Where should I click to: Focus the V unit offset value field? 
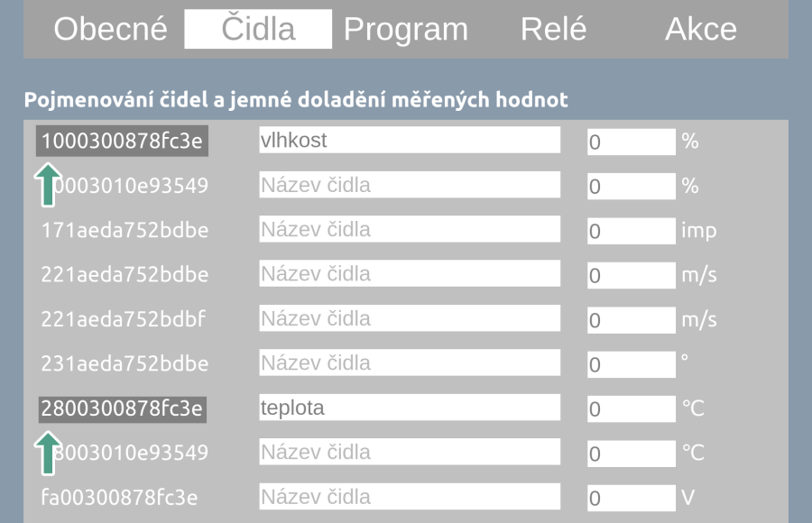tap(631, 498)
